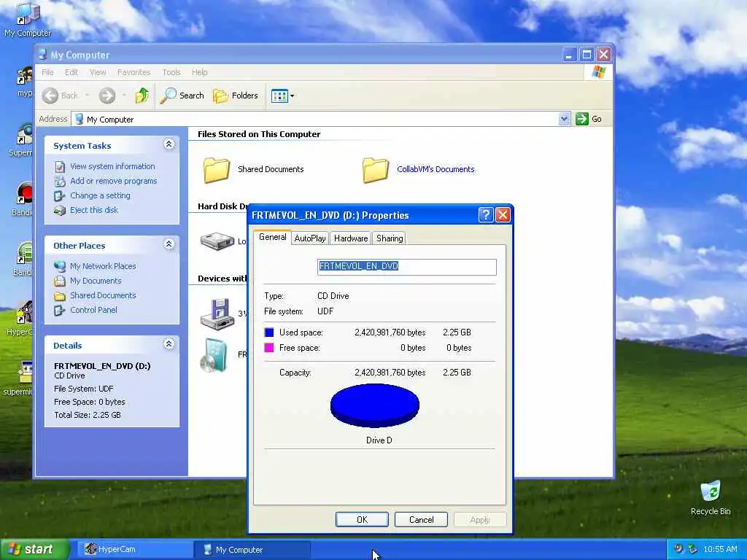Click Eject this disk link
The height and width of the screenshot is (560, 747).
click(94, 210)
